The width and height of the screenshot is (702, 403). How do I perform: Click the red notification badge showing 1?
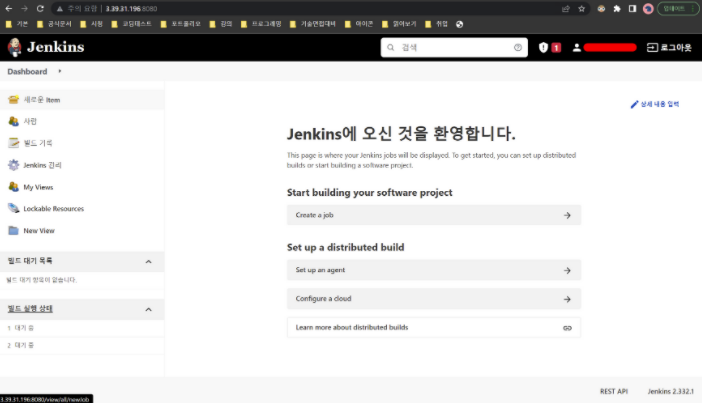556,47
